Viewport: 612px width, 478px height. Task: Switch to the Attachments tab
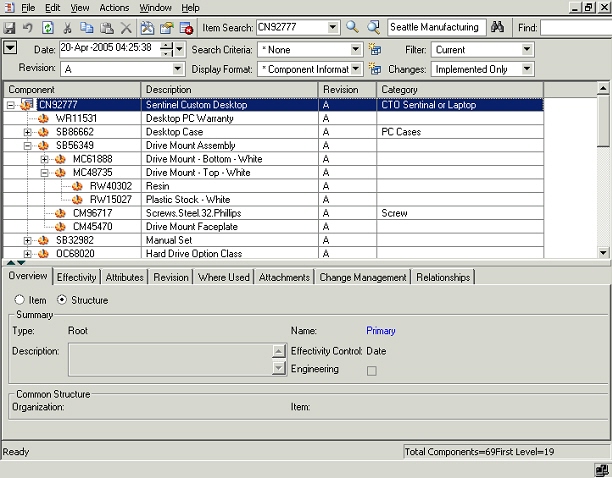tap(284, 277)
